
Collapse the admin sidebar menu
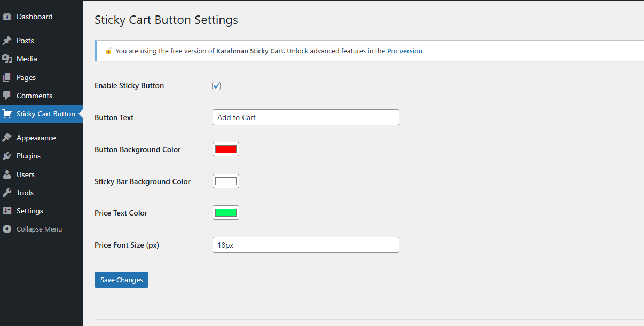point(41,229)
